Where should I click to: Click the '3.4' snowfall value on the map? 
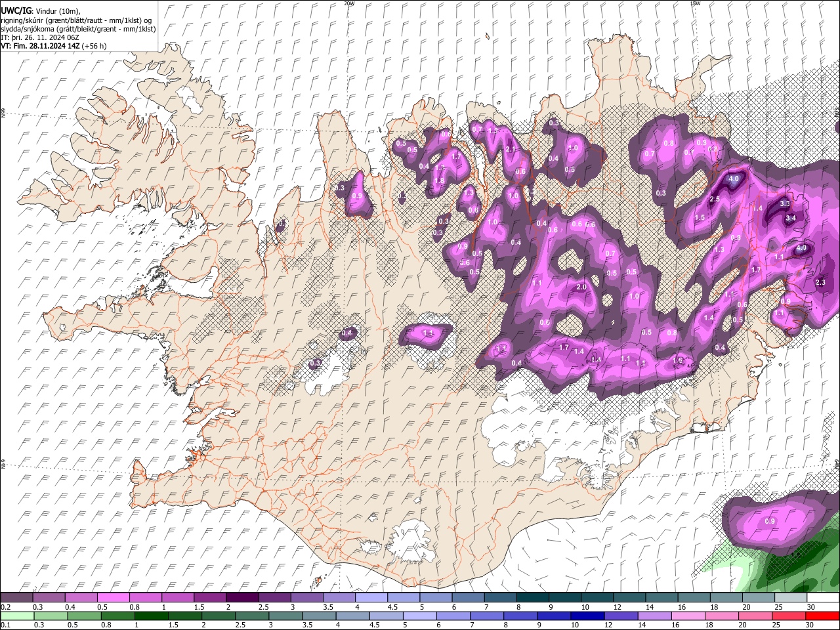pyautogui.click(x=791, y=219)
